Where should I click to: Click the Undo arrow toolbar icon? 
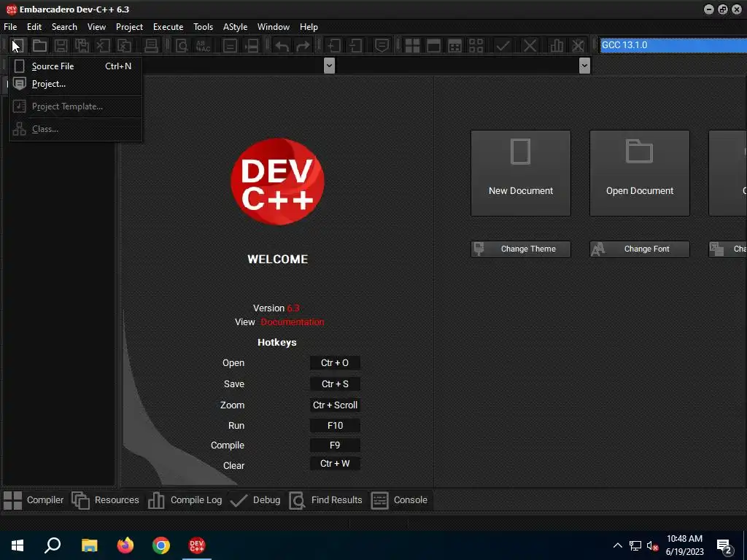point(282,46)
